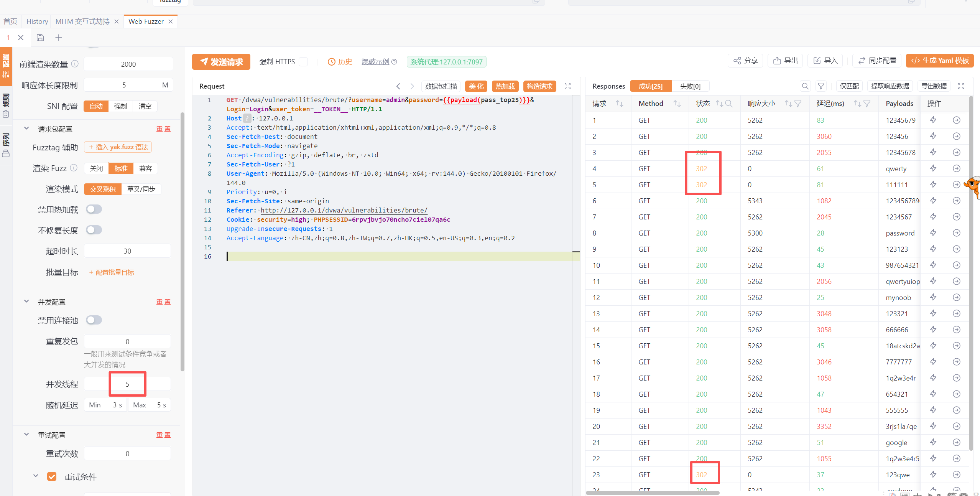Open the filter funnel icon in the Responses header
Screen dimensions: 980x496
point(821,86)
